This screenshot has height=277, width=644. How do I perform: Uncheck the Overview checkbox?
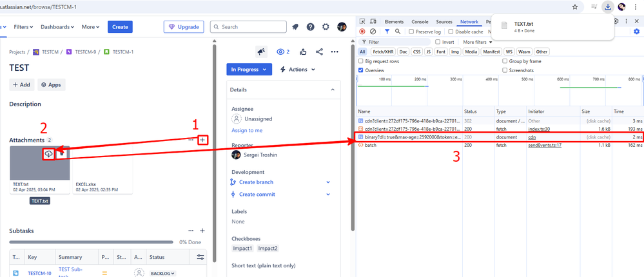point(360,70)
